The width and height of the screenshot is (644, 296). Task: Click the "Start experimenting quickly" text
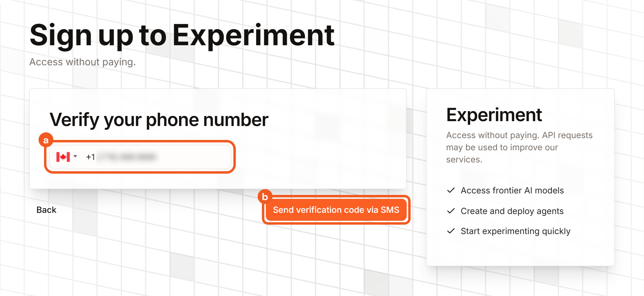(515, 231)
